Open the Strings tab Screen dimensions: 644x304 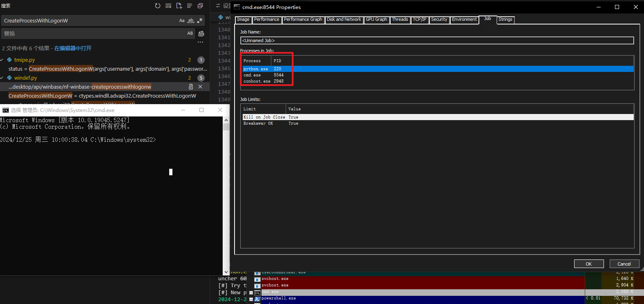(505, 20)
